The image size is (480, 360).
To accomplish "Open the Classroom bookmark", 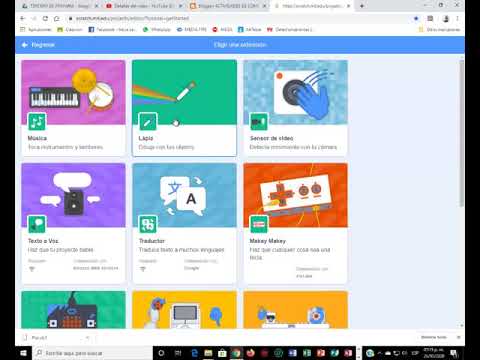I will [x=70, y=30].
